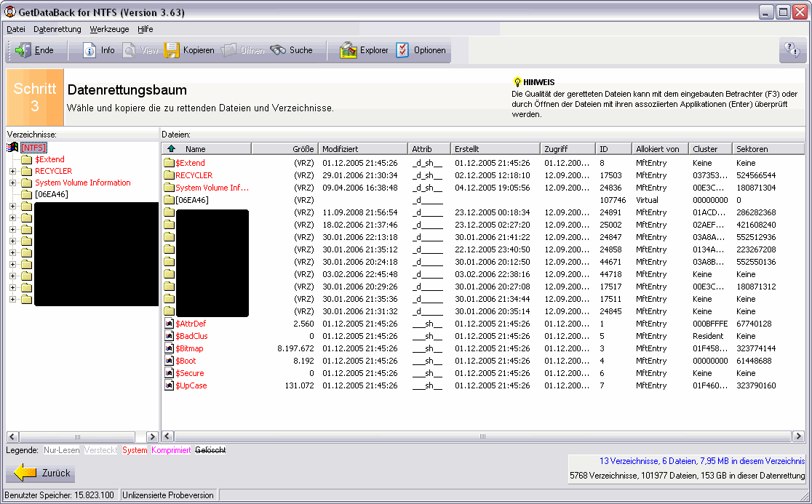Image resolution: width=812 pixels, height=504 pixels.
Task: Click the $Extend folder icon in tree
Action: (26, 159)
